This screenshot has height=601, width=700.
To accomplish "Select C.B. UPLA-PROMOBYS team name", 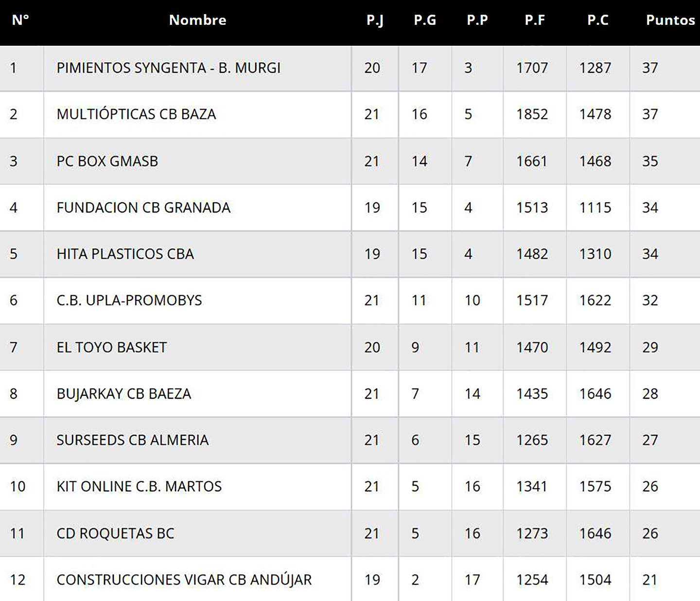I will tap(129, 300).
